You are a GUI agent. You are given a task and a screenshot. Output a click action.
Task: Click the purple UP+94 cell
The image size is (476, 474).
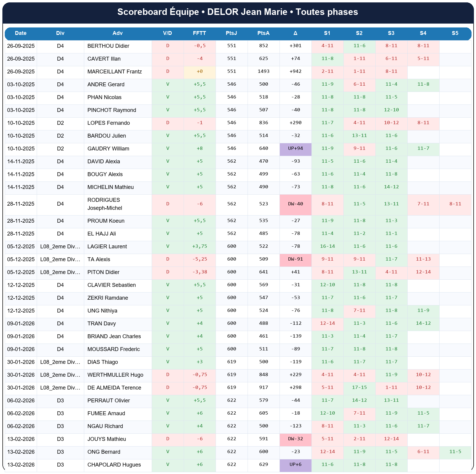[295, 149]
